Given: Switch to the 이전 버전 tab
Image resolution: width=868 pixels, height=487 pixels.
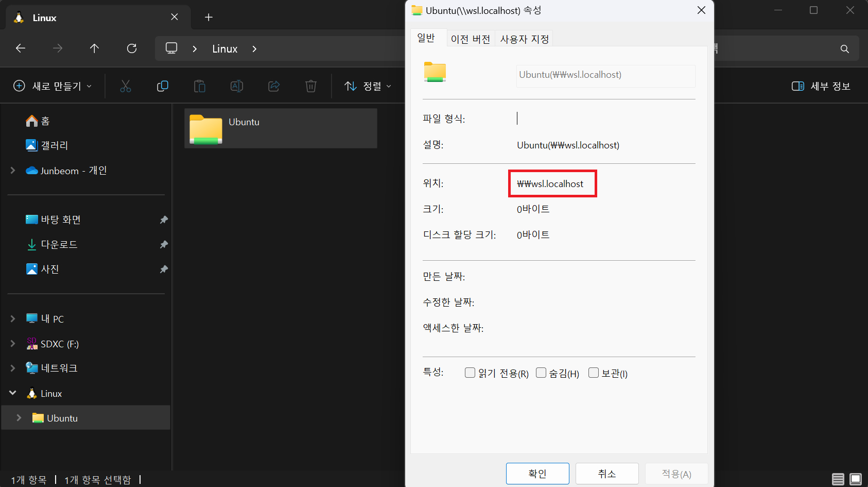Looking at the screenshot, I should click(x=471, y=39).
